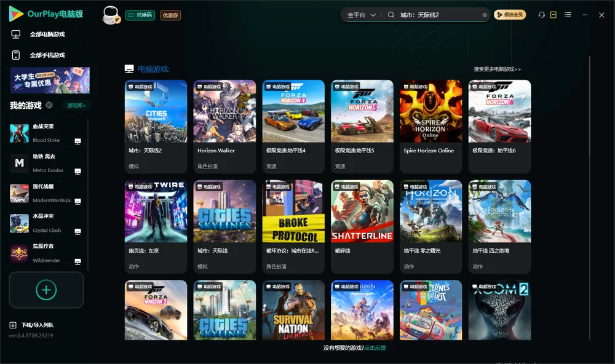Open the Shatterline 破碎线 game card
Viewport: 615px width, 364px height.
362,227
